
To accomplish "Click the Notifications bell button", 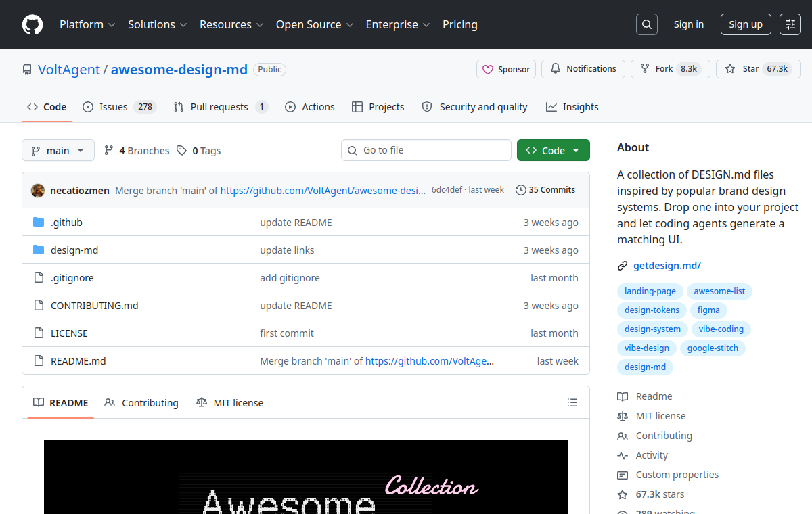I will tap(583, 69).
